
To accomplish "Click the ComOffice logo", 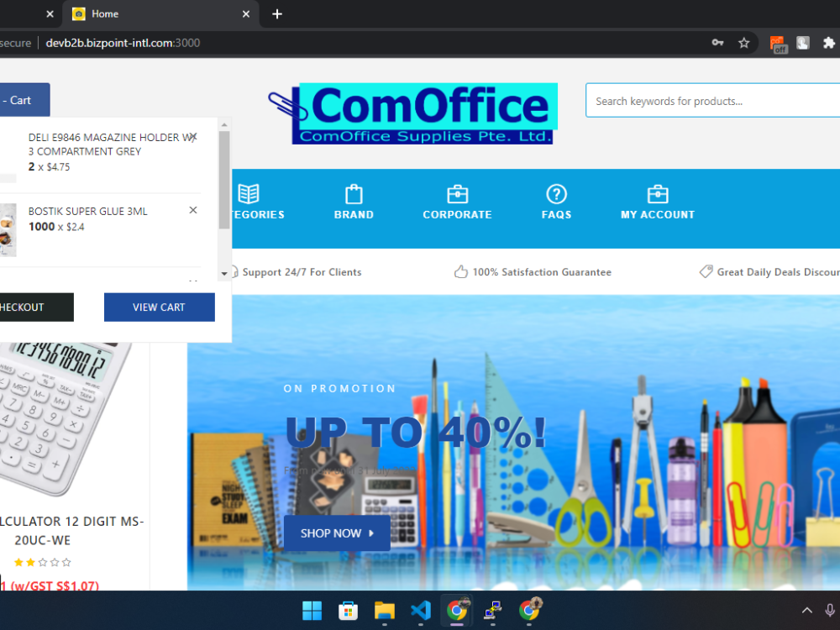I will click(413, 113).
